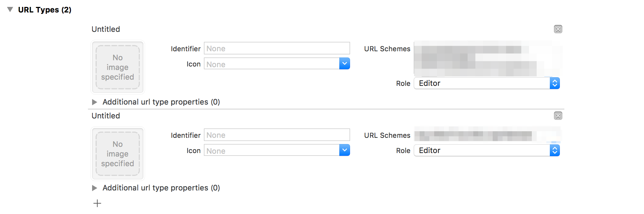Screen dimensions: 644x214
Task: Click the second URL Schemes field
Action: pyautogui.click(x=488, y=134)
